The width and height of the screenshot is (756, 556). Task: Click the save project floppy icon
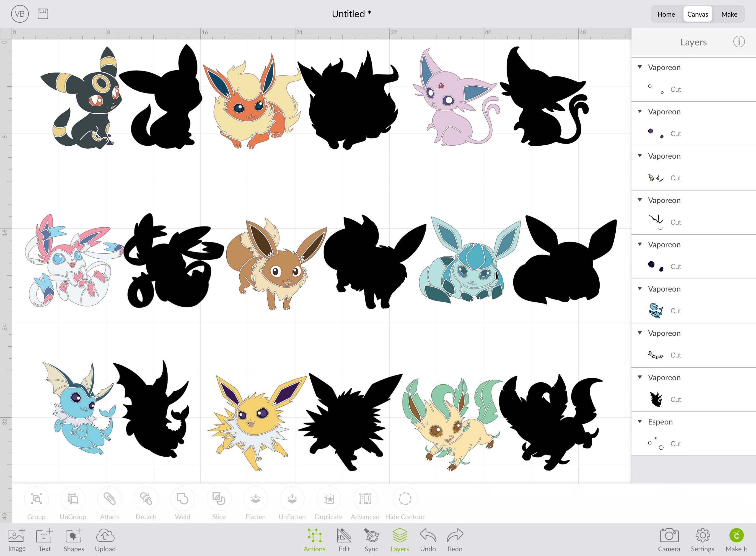pyautogui.click(x=43, y=14)
